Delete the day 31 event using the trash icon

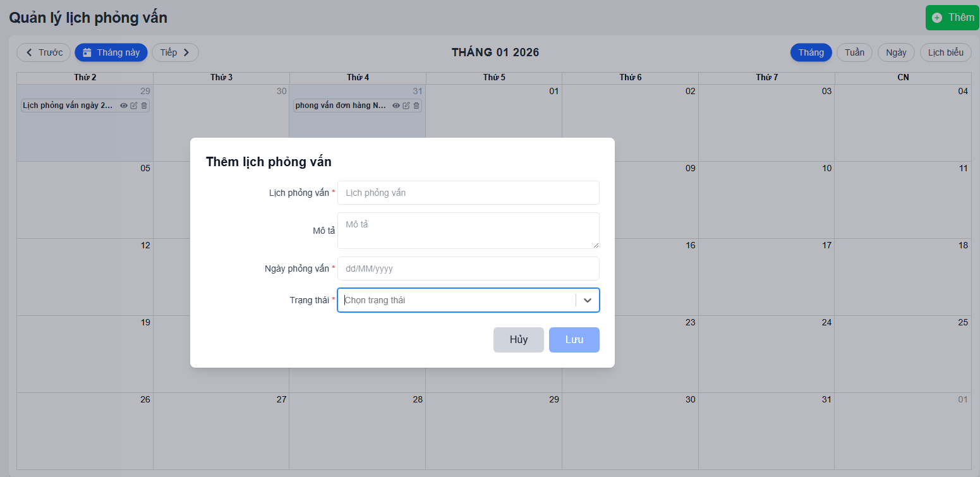(416, 106)
